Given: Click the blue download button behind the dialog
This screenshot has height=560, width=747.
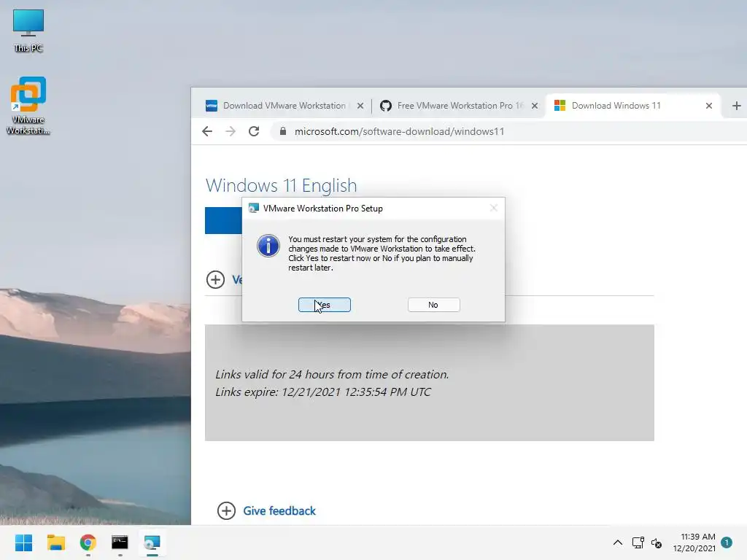Looking at the screenshot, I should [x=223, y=220].
